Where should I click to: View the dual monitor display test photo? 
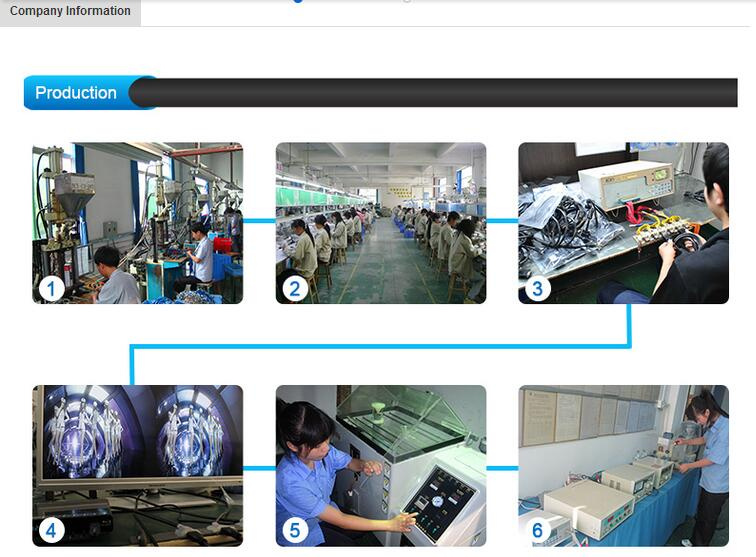[138, 465]
